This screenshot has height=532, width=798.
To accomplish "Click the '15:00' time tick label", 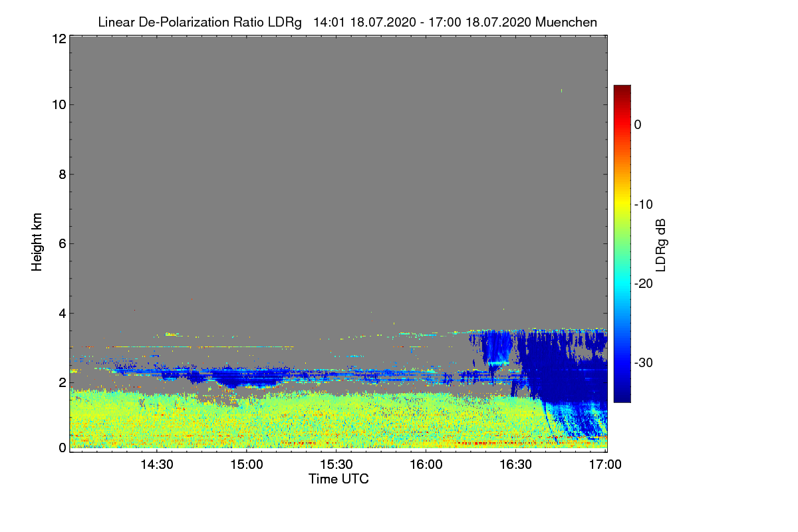I will click(247, 465).
